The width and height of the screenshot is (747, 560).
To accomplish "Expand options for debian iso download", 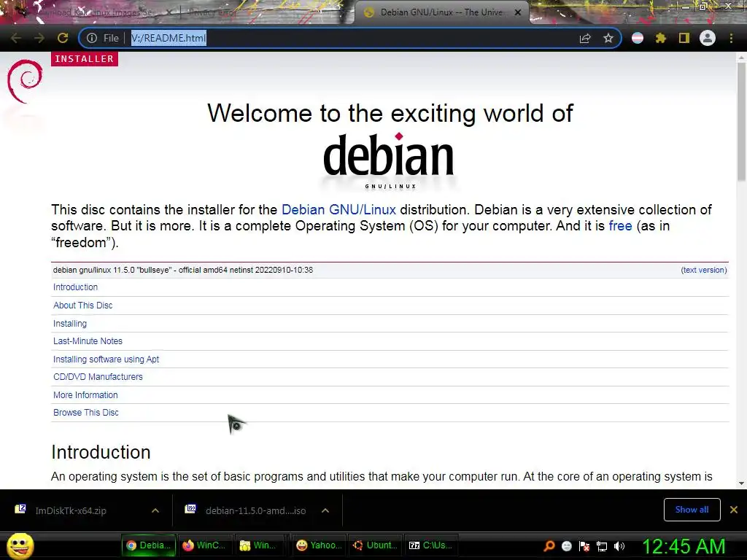I will pos(325,510).
